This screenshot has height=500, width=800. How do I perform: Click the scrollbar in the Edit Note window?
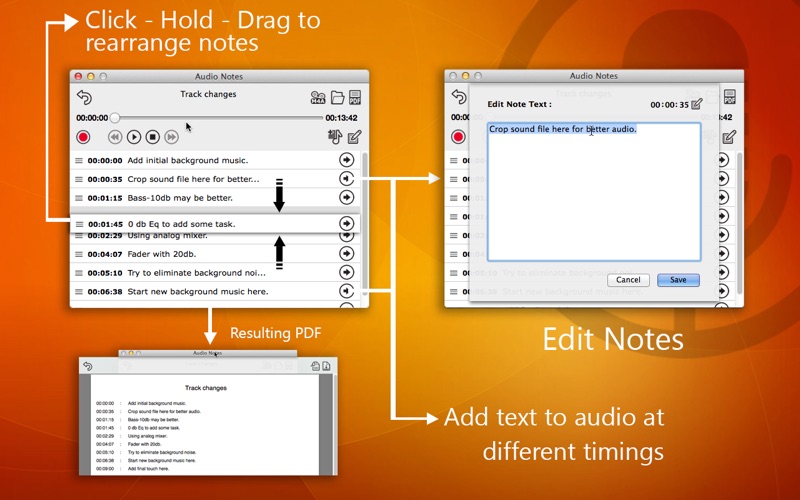pos(740,222)
